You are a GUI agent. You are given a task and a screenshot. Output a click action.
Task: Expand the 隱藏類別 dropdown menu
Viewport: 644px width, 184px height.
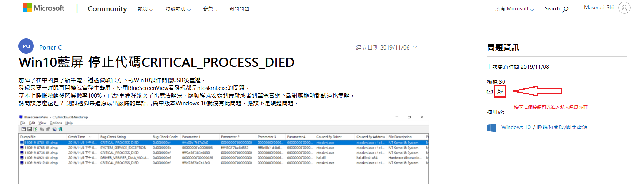(x=178, y=9)
